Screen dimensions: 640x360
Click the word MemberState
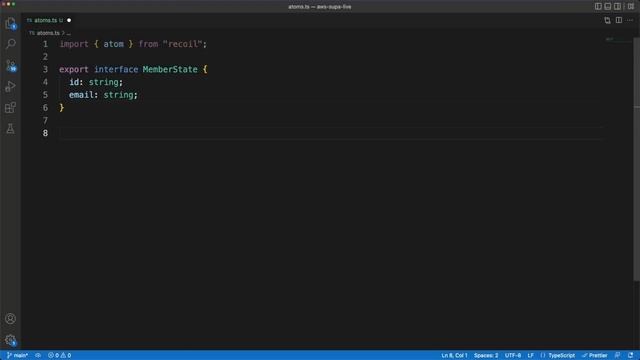coord(170,69)
